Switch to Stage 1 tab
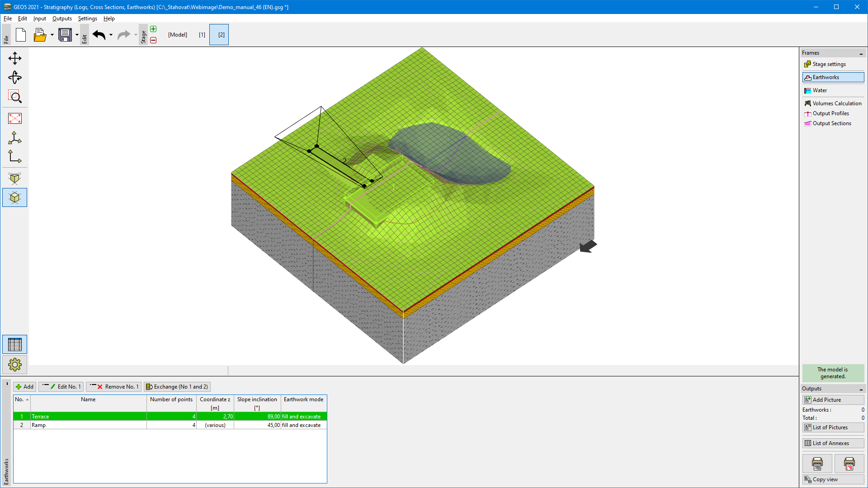 (x=202, y=34)
